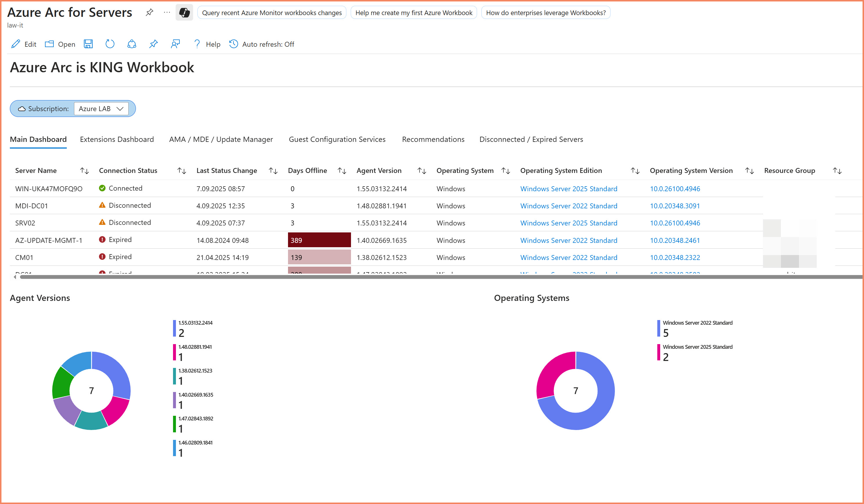Viewport: 864px width, 504px height.
Task: Click the Disconnected warning icon for MDI-DC01
Action: 102,205
